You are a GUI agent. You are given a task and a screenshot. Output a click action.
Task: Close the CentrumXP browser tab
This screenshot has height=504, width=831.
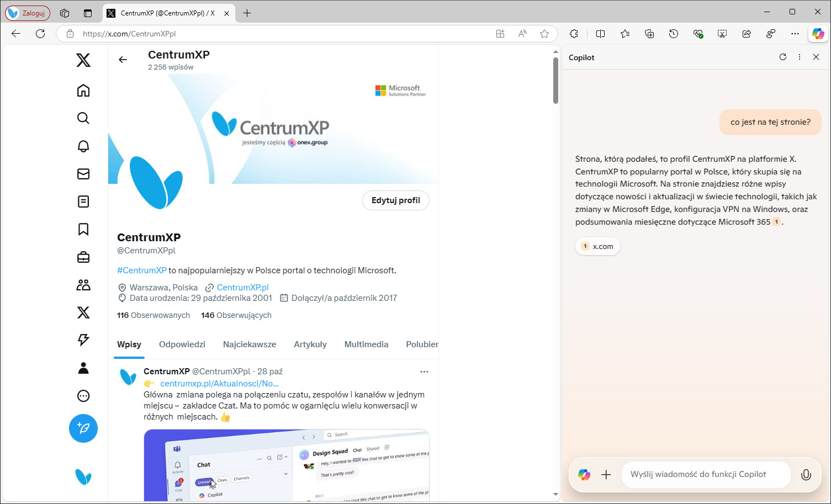point(226,13)
